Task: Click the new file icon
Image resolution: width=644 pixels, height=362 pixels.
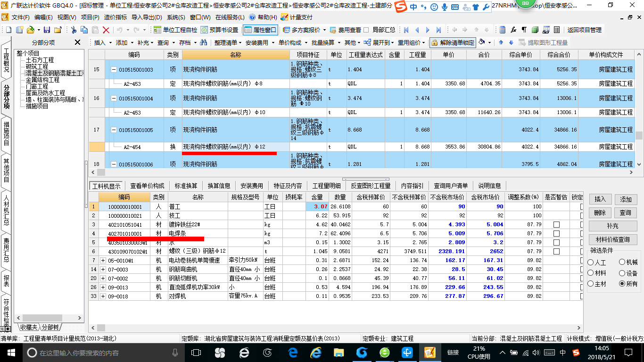Action: click(8, 30)
